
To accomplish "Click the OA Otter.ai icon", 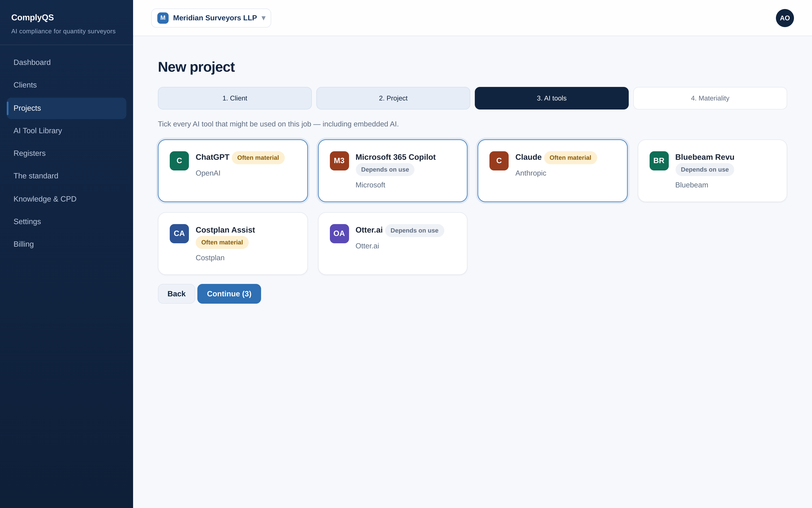I will coord(339,233).
